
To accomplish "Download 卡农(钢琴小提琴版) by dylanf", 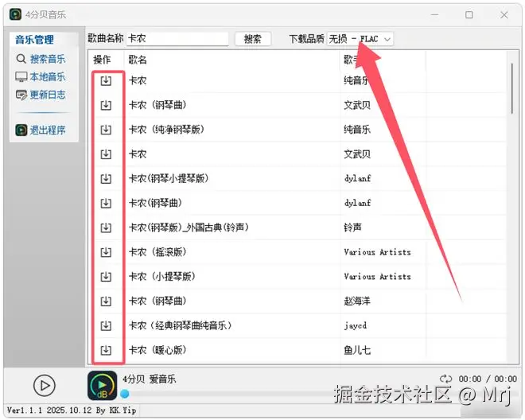I will [106, 178].
